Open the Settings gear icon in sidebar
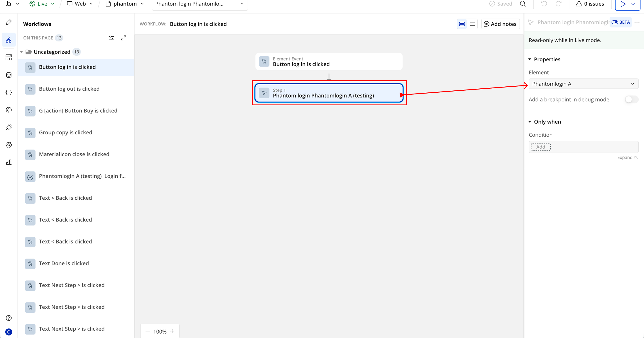 coord(9,145)
